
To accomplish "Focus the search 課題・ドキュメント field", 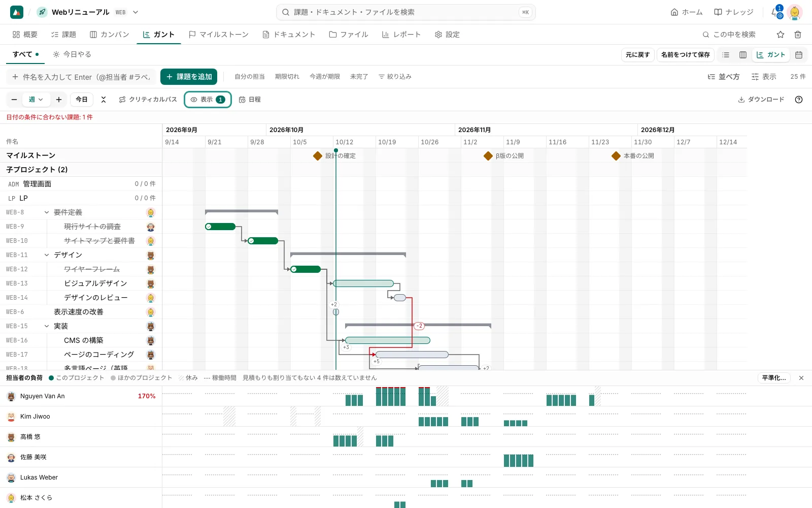I will pos(406,12).
